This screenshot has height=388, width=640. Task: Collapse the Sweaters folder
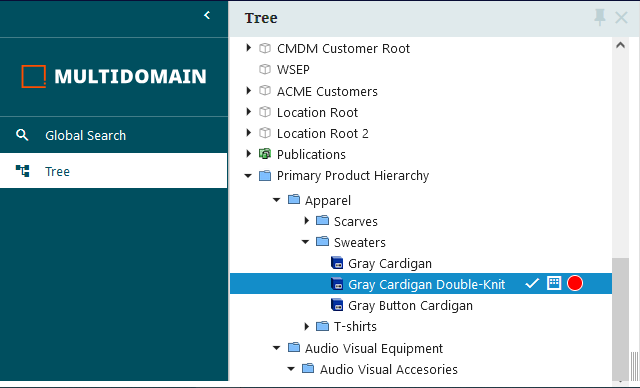click(305, 242)
